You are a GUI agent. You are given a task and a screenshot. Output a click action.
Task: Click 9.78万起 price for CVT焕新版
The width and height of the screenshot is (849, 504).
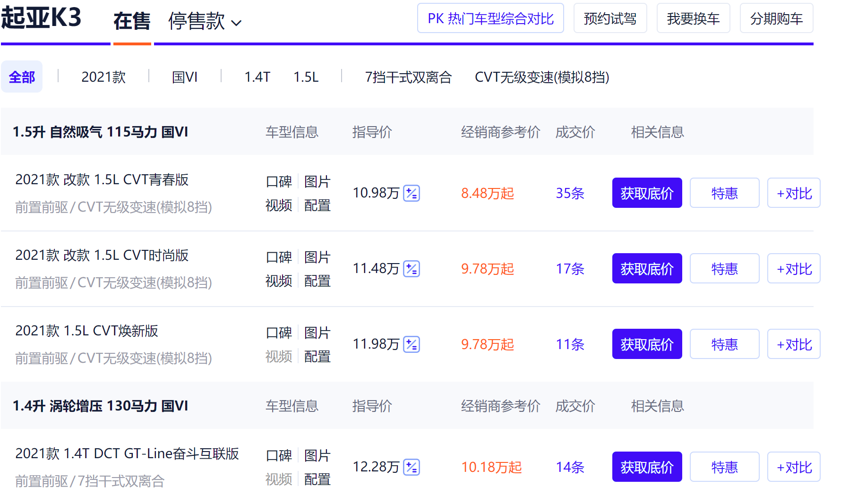coord(488,344)
